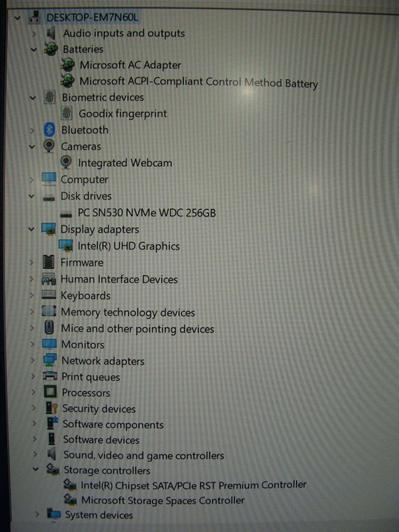Click the Goodix fingerprint device icon
This screenshot has width=399, height=532.
[66, 113]
